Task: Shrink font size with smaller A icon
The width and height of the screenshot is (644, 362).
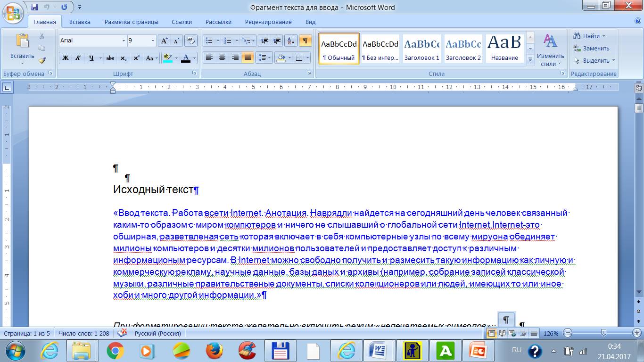Action: [x=177, y=41]
